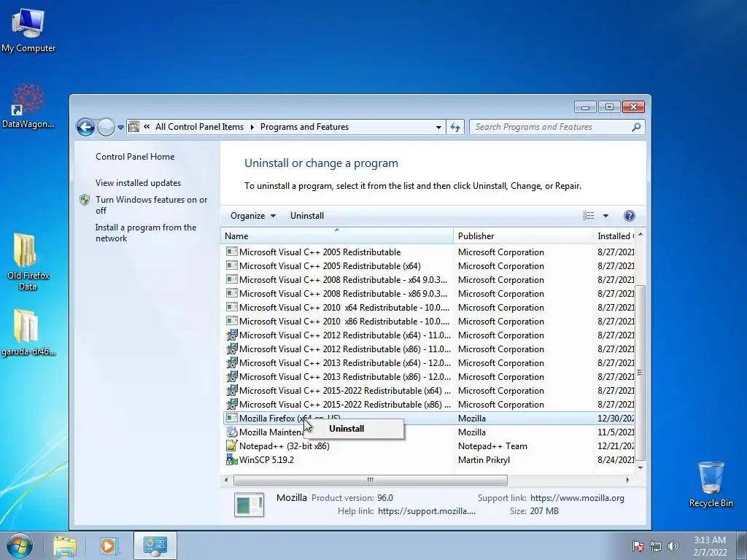
Task: Click the scroll right arrow of horizontal scrollbar
Action: pyautogui.click(x=627, y=480)
